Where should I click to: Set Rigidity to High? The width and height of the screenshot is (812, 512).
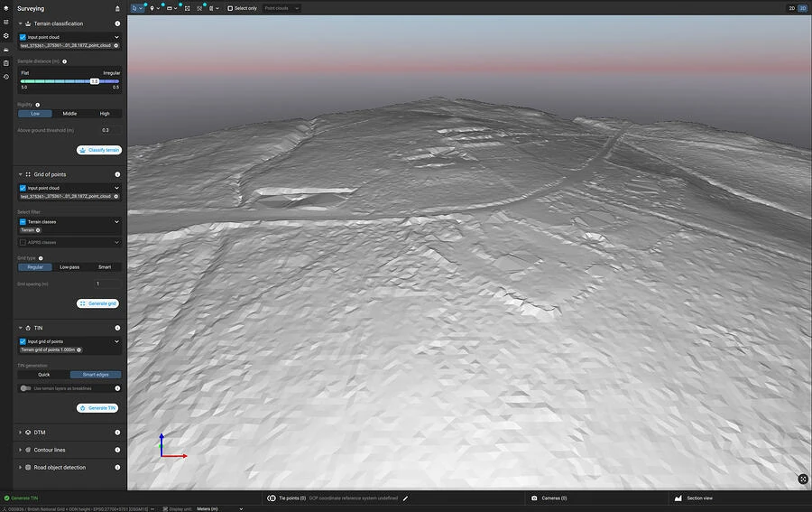(x=105, y=114)
